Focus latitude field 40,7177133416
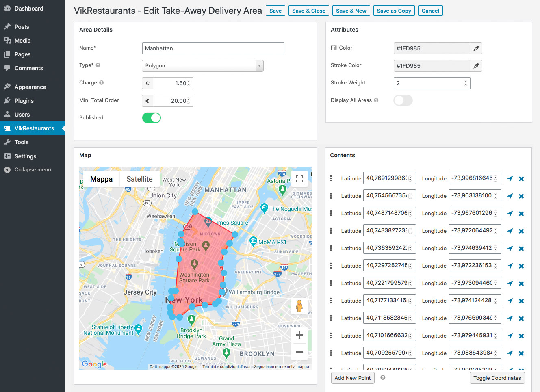Screen dimensions: 540x392 (390, 301)
